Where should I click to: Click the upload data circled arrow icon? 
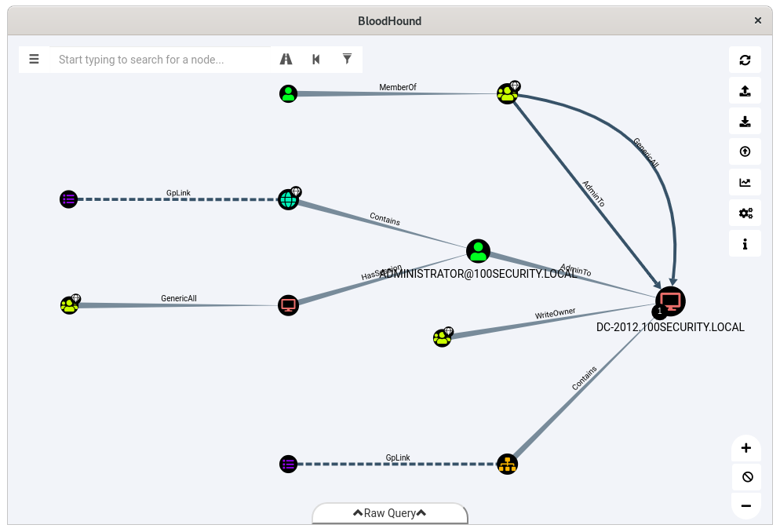tap(745, 151)
